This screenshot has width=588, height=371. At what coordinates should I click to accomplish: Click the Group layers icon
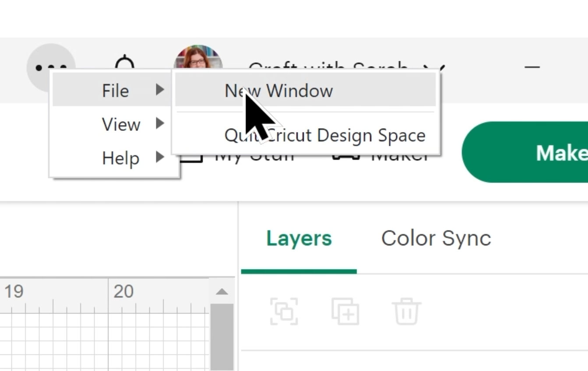(284, 311)
